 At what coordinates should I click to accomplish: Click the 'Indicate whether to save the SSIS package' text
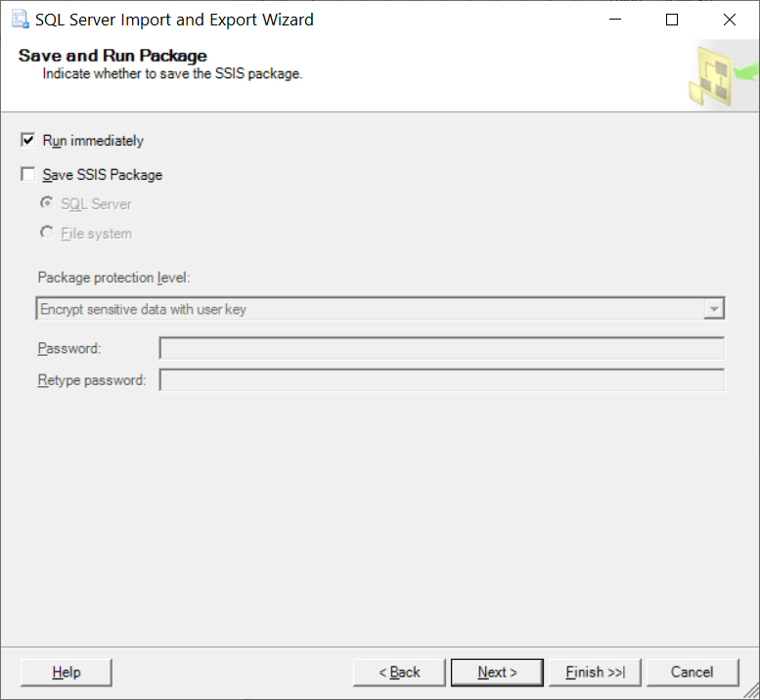point(172,73)
